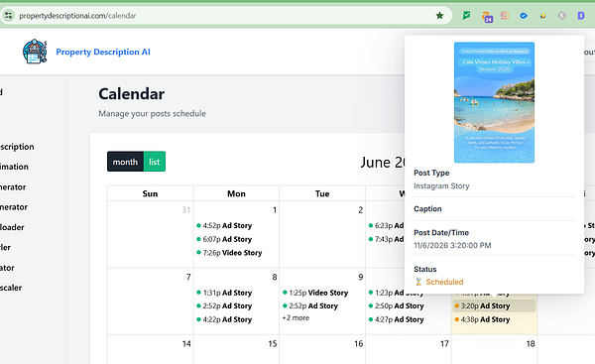Switch calendar to list view
Image resolution: width=595 pixels, height=364 pixels.
coord(155,162)
